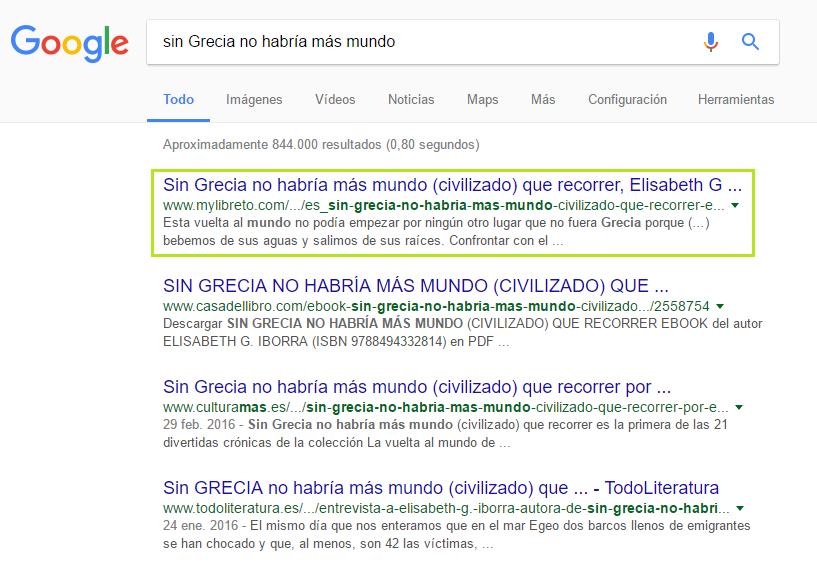
Task: Expand dropdown arrow next to todoliteratura.es URL
Action: pos(740,508)
